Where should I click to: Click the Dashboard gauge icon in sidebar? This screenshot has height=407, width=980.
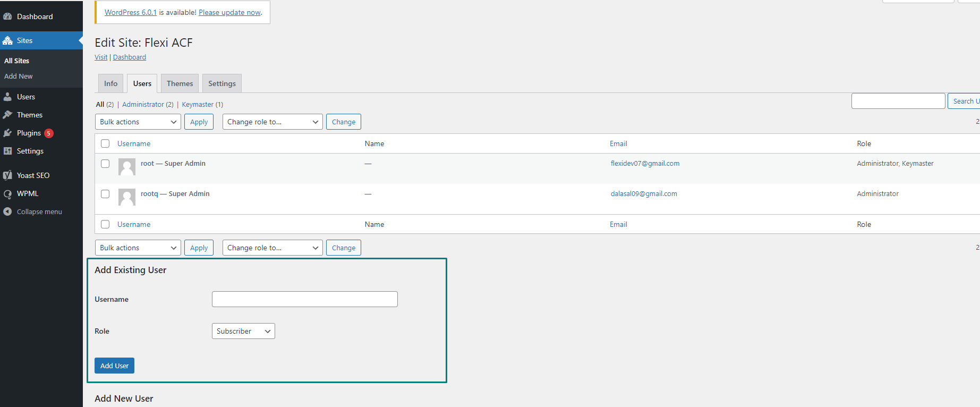pos(7,16)
